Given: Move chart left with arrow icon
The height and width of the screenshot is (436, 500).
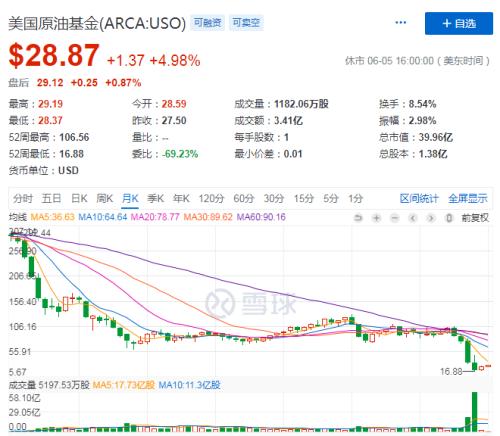Looking at the screenshot, I should (x=413, y=218).
